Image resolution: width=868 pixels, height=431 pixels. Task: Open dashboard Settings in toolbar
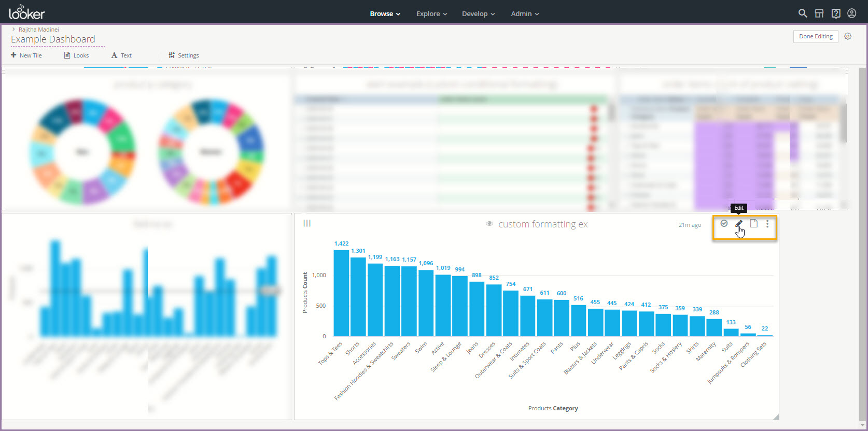[184, 55]
